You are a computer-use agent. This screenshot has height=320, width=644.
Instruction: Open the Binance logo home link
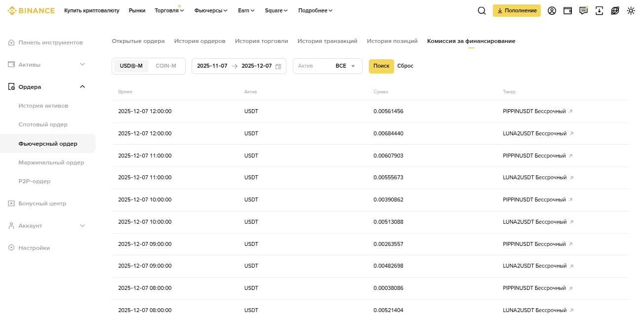(31, 10)
